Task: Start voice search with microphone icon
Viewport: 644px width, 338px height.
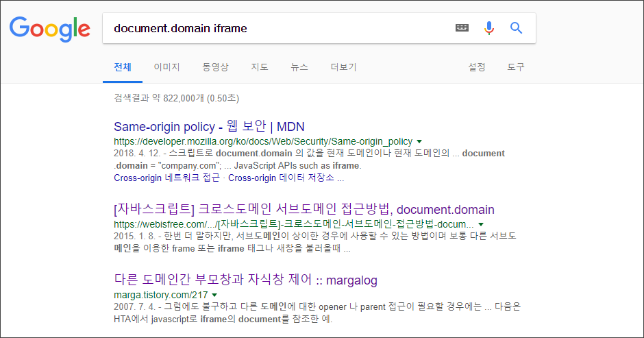Action: pyautogui.click(x=489, y=28)
